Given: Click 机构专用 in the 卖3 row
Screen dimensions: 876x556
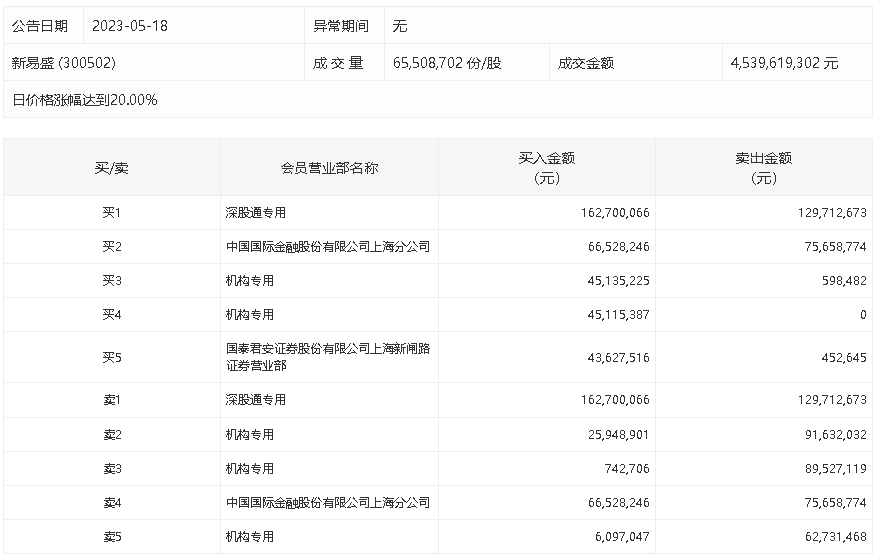Looking at the screenshot, I should pyautogui.click(x=250, y=468).
